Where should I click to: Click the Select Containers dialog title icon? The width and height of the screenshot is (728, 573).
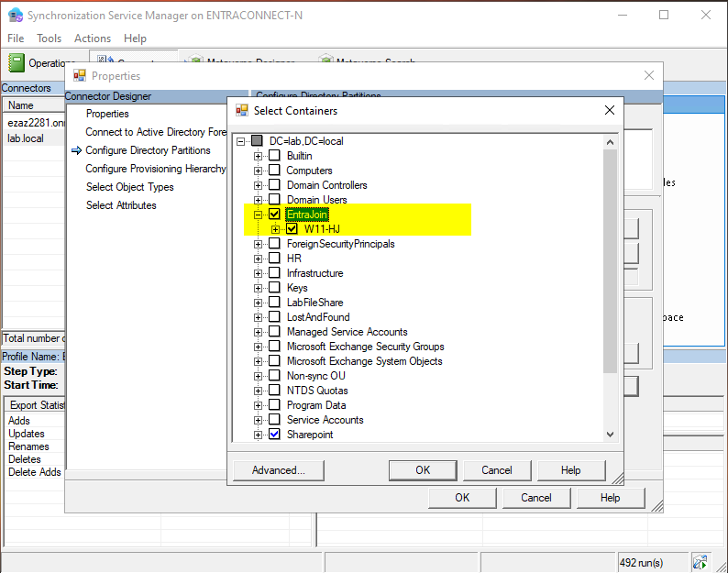pyautogui.click(x=241, y=111)
